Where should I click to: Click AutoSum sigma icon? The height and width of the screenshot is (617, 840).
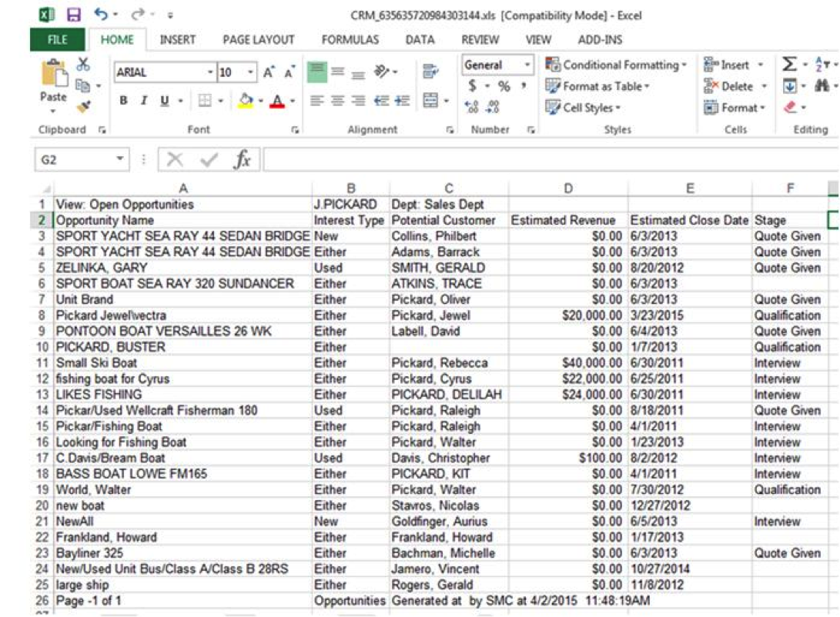(788, 65)
